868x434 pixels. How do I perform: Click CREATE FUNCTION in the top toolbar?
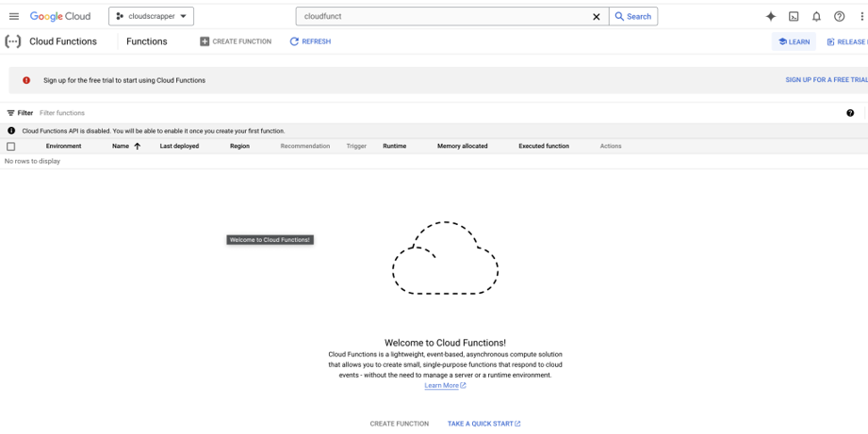[236, 41]
